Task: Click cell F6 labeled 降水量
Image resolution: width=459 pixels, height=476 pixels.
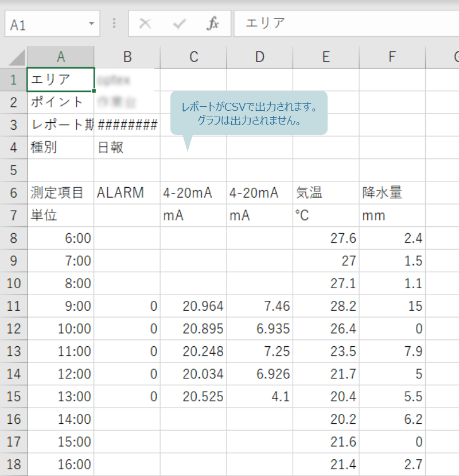Action: 392,193
